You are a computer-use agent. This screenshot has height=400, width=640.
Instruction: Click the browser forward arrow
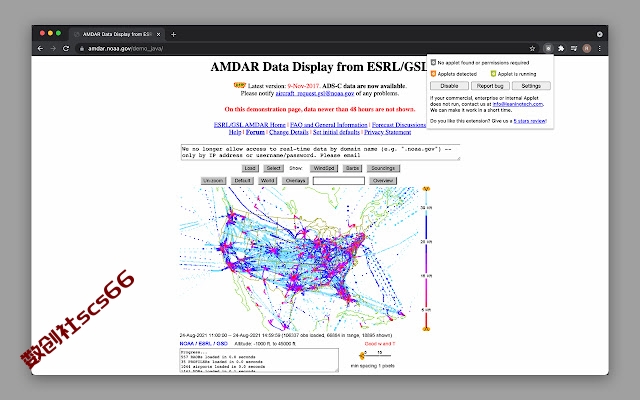coord(53,48)
